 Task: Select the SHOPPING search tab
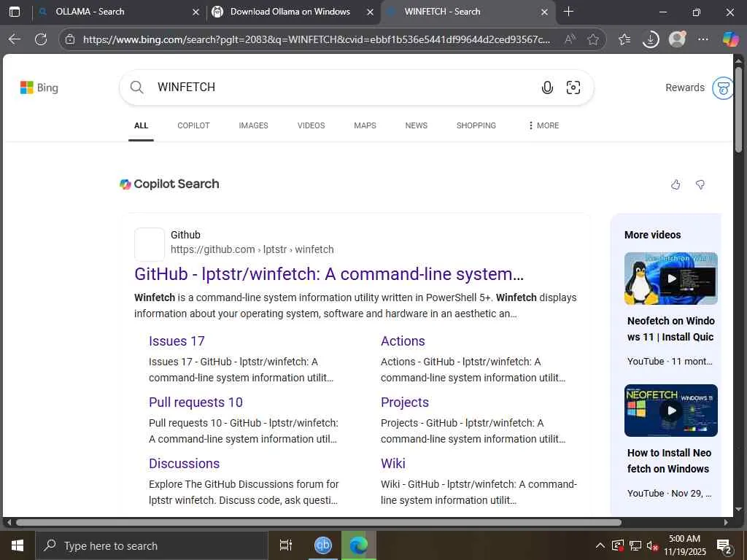click(476, 125)
